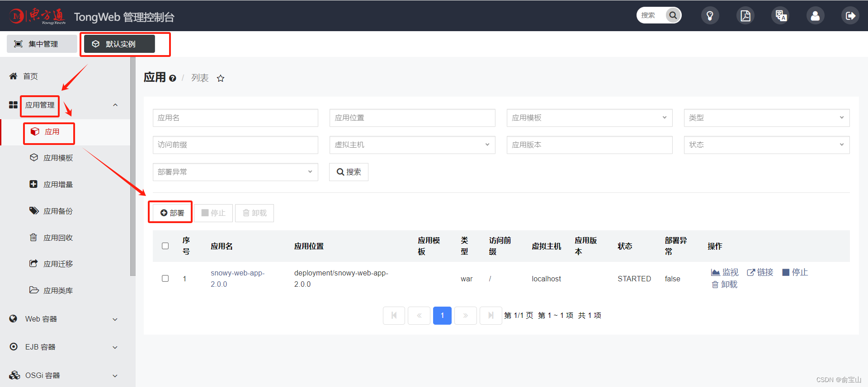Click the help question mark beside 应用
The image size is (868, 387).
172,78
